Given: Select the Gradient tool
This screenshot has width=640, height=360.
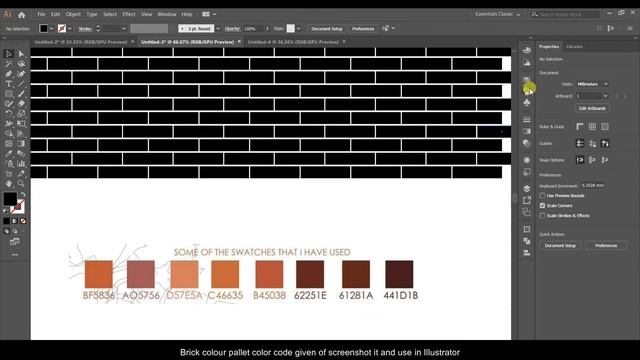Looking at the screenshot, I should pyautogui.click(x=21, y=144).
